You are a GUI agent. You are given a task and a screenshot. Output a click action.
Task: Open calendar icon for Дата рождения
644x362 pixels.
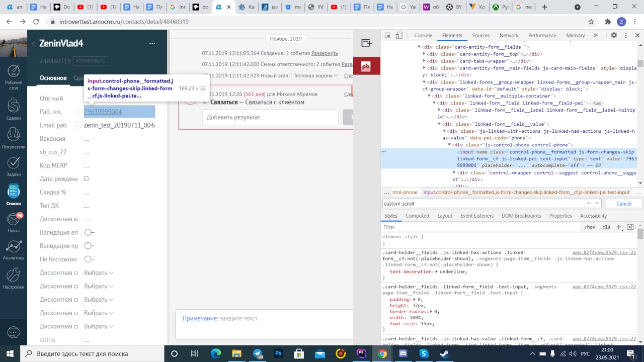(86, 178)
